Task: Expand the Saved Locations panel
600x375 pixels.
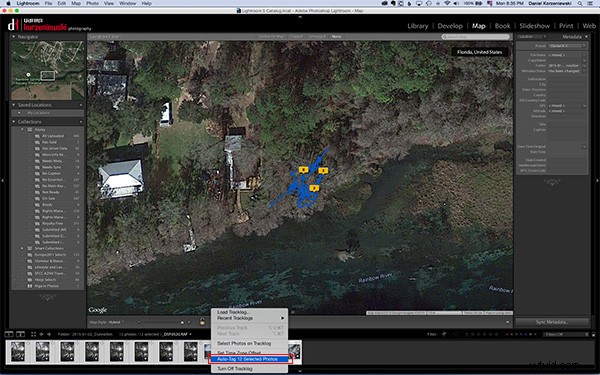Action: coord(14,105)
